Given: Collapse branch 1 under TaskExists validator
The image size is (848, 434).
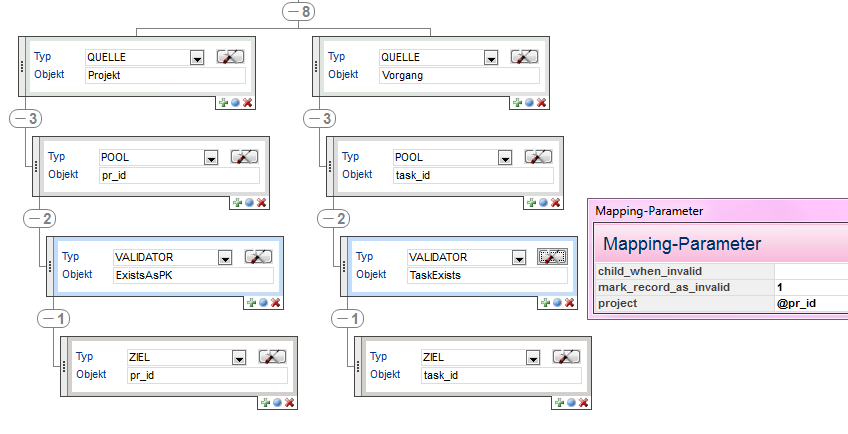Looking at the screenshot, I should pos(348,319).
